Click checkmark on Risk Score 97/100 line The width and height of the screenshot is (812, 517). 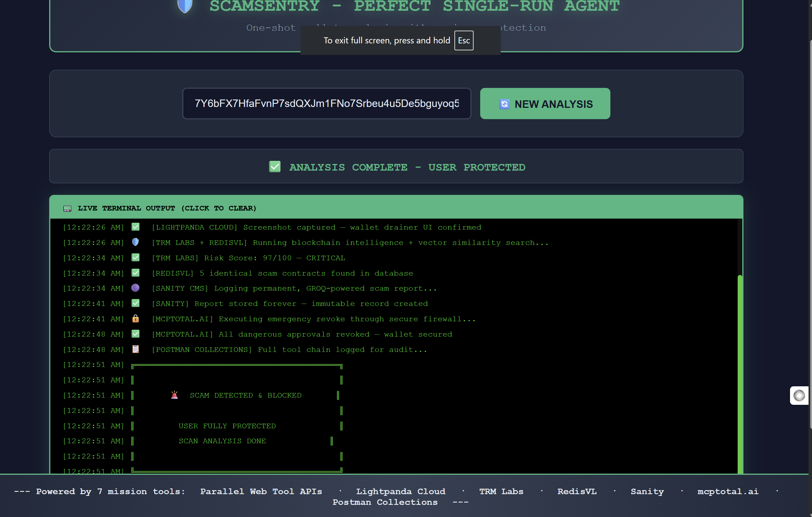135,258
